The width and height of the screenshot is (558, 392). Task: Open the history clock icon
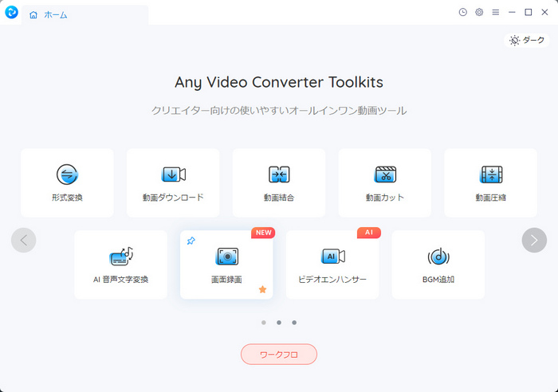click(462, 12)
